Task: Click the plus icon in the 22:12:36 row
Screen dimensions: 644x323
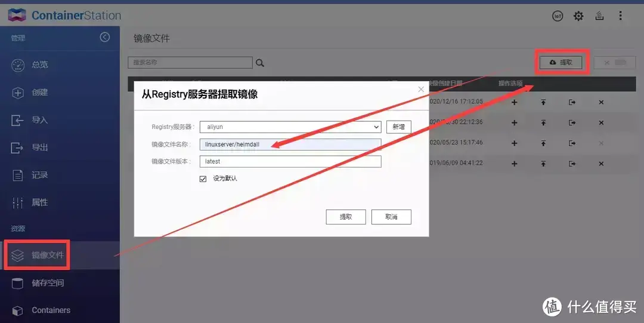Action: pos(514,122)
